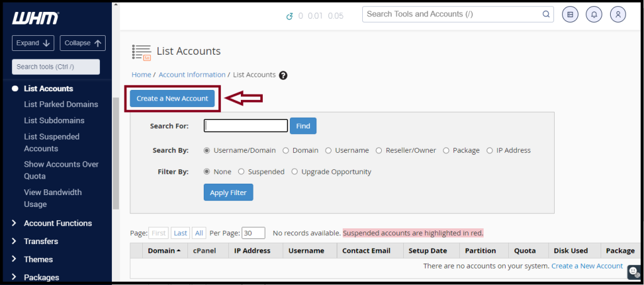This screenshot has height=285, width=644.
Task: Open the chat assistant icon at bottom right
Action: coord(634,272)
